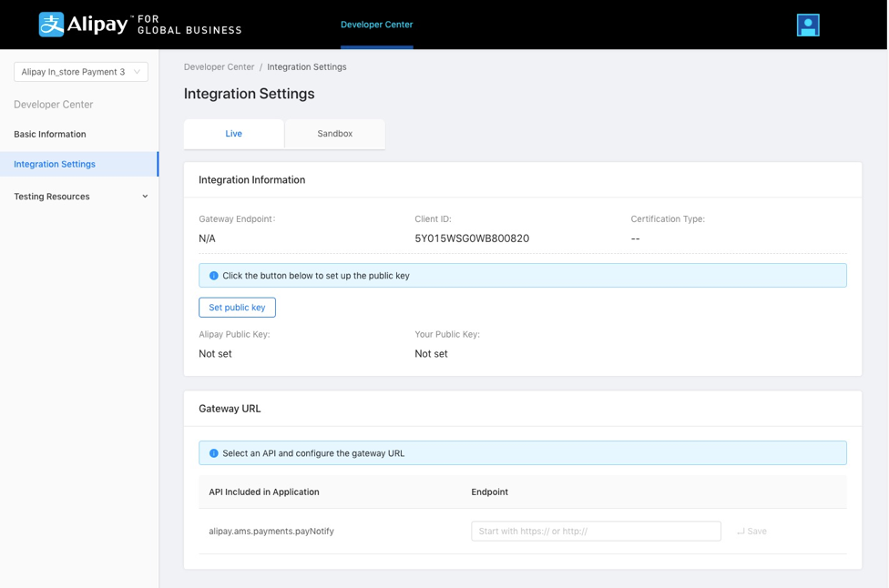Screen dimensions: 889x588
Task: Click Developer Center breadcrumb link
Action: tap(219, 67)
